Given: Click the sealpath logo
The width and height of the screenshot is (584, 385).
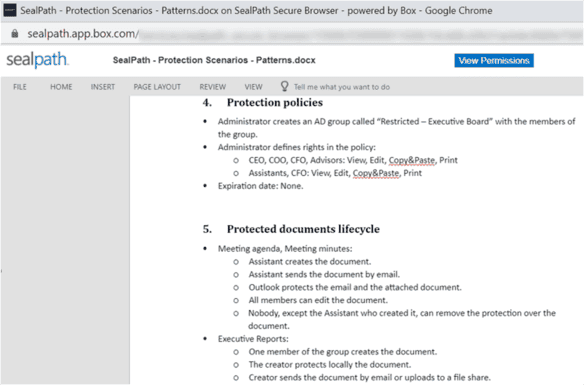Looking at the screenshot, I should tap(37, 60).
